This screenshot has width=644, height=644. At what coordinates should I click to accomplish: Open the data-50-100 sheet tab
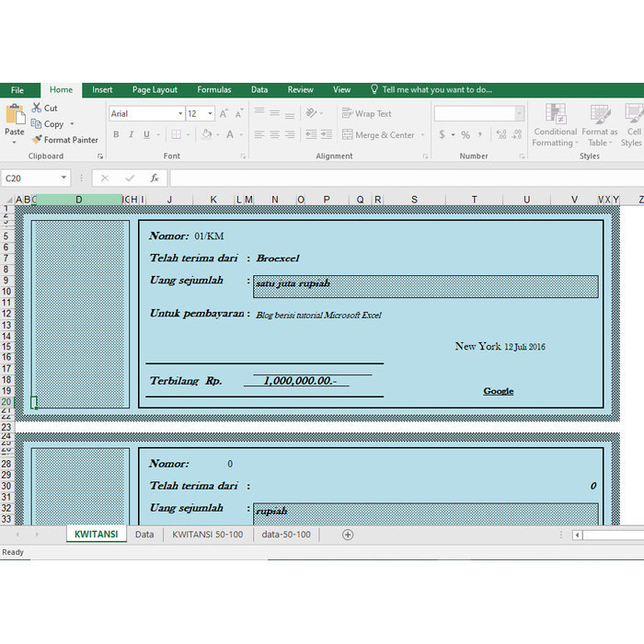[x=286, y=535]
